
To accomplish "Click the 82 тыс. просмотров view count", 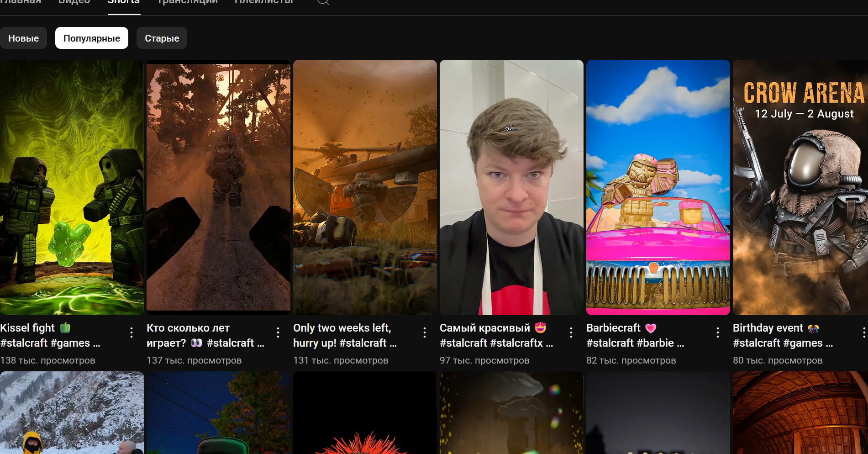I will pos(631,360).
